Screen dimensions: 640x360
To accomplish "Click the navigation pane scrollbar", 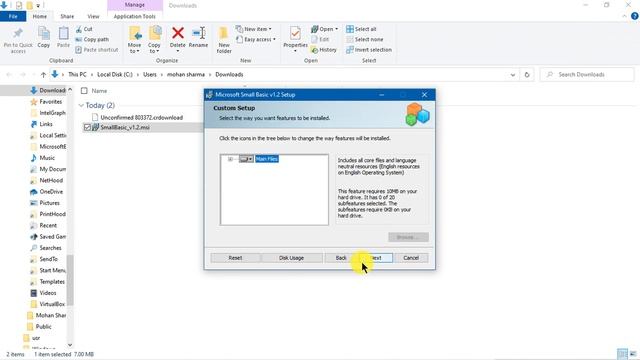I will pos(70,280).
